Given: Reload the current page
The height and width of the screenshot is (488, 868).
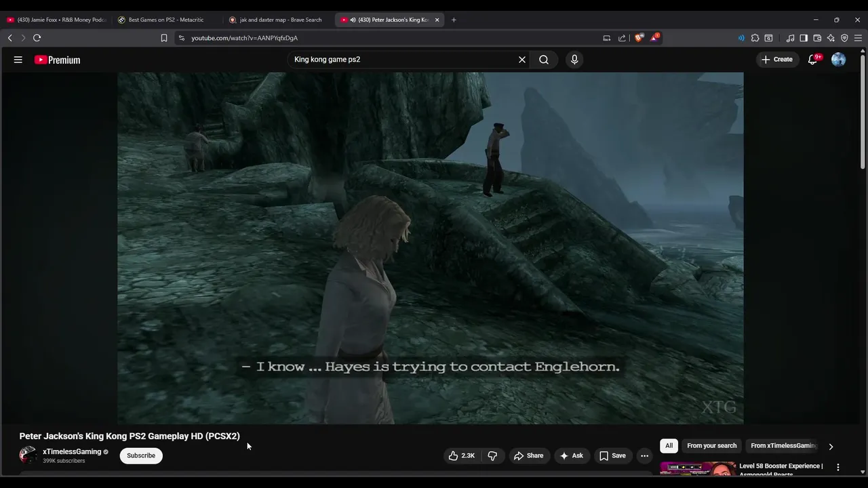Looking at the screenshot, I should pyautogui.click(x=37, y=38).
